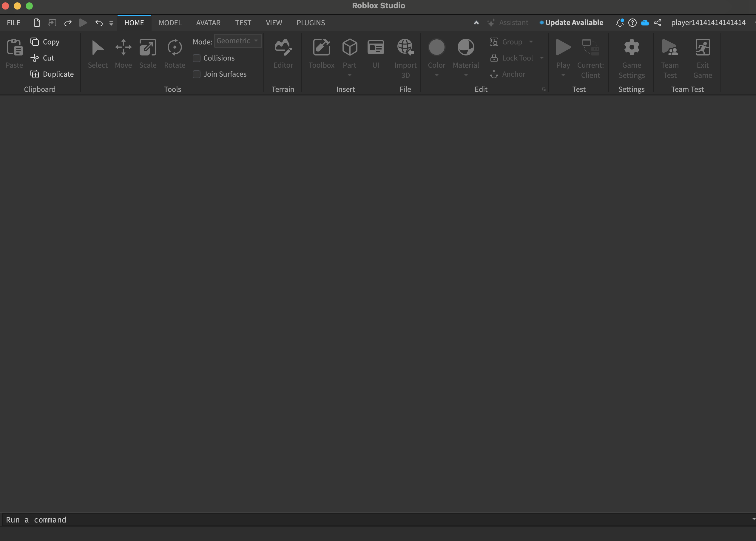Toggle the Join Surfaces checkbox
This screenshot has height=541, width=756.
pos(197,74)
